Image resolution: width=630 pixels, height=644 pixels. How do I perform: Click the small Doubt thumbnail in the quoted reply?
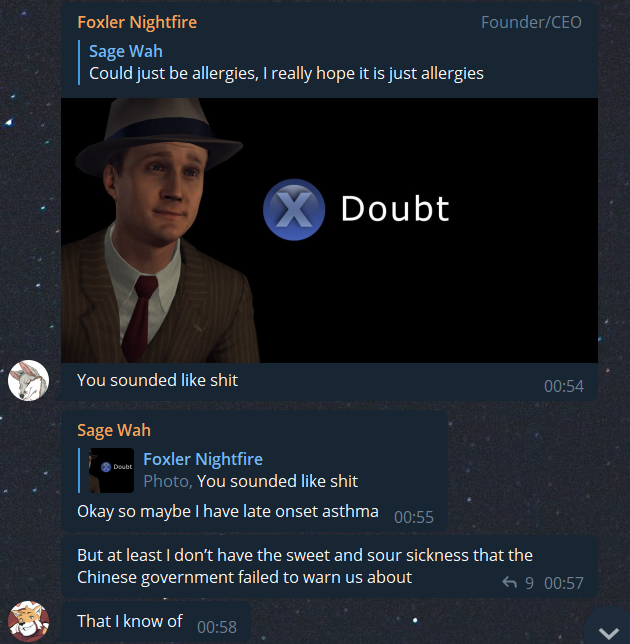112,470
